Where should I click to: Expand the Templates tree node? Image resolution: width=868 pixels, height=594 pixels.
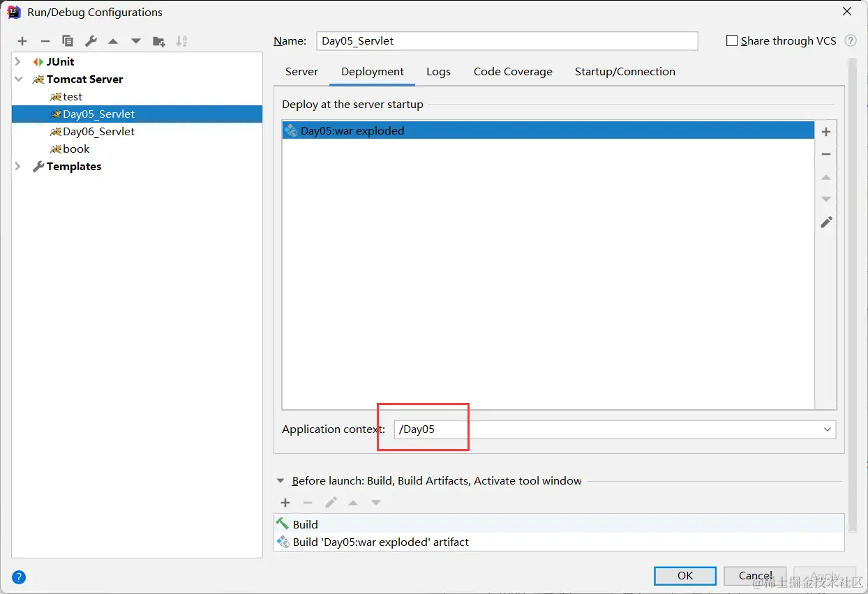tap(18, 167)
